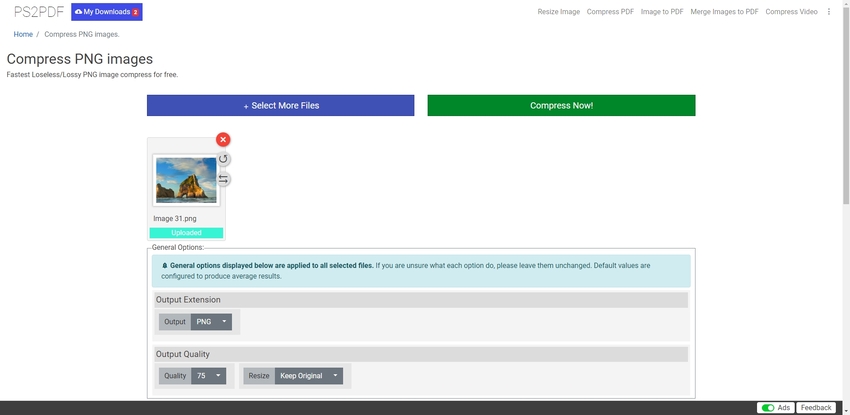Remove Image 31.png with the red X
The image size is (850, 415).
coord(223,140)
